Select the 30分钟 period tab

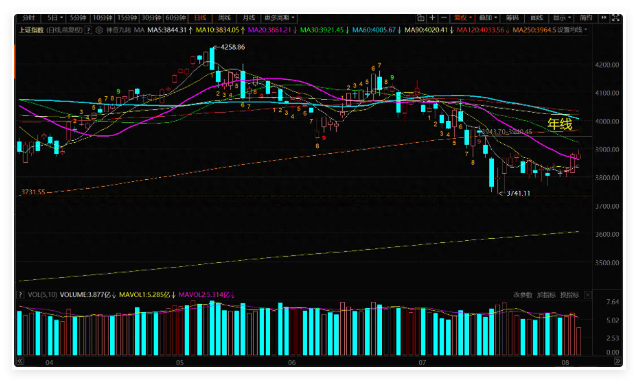tap(151, 18)
